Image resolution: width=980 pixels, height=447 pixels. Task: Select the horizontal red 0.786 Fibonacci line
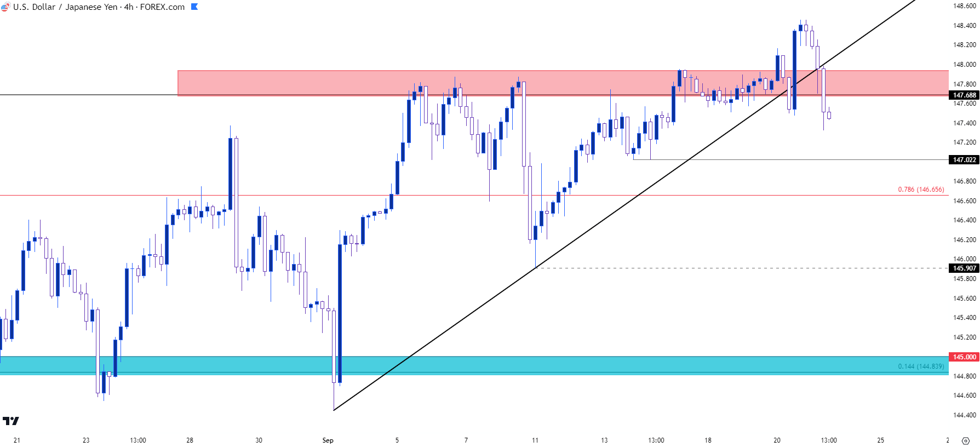click(x=474, y=195)
